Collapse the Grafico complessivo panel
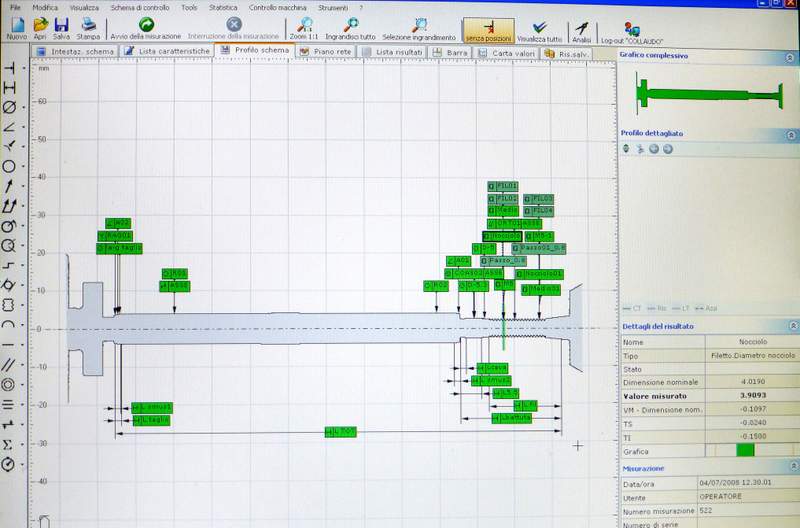This screenshot has width=800, height=528. coord(792,56)
